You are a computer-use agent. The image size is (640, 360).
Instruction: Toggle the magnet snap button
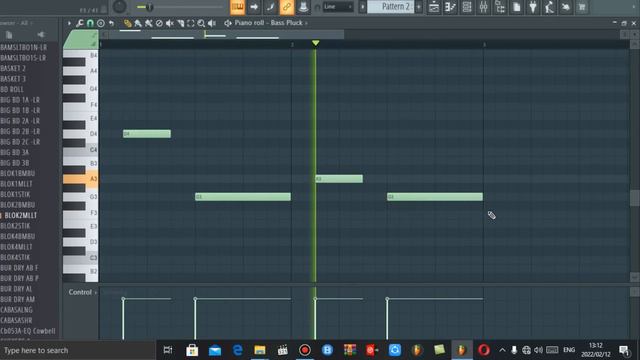90,23
